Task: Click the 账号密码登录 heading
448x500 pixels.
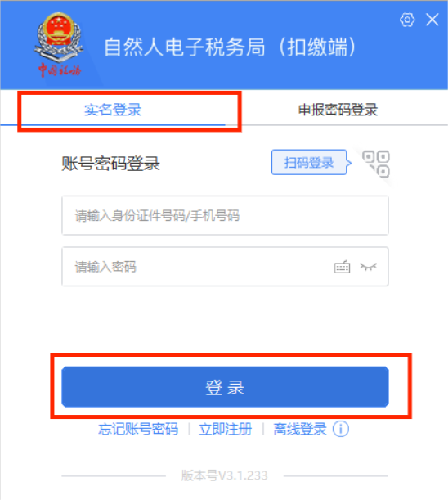Action: [110, 164]
